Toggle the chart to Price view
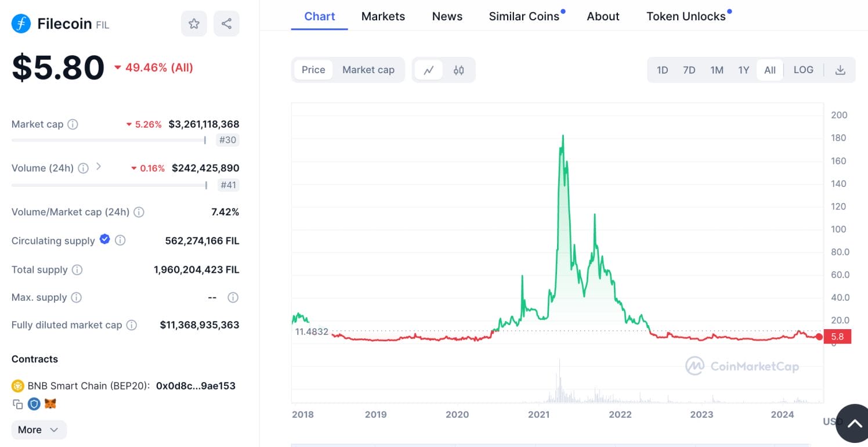This screenshot has width=868, height=447. pyautogui.click(x=313, y=70)
